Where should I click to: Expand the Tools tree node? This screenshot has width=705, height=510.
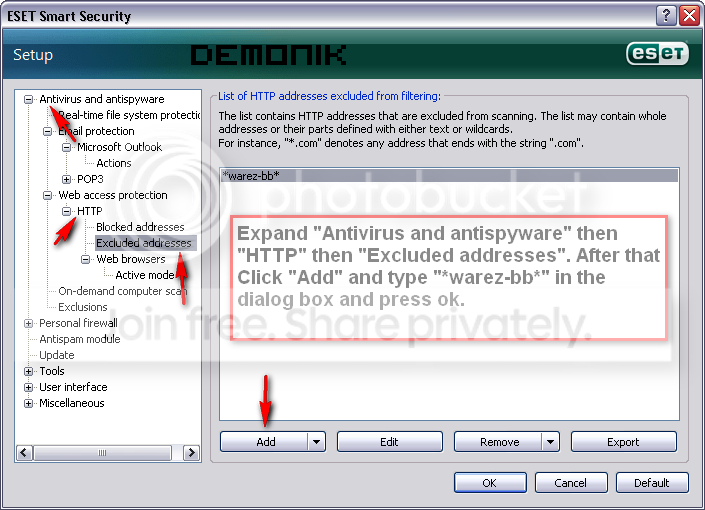coord(28,371)
